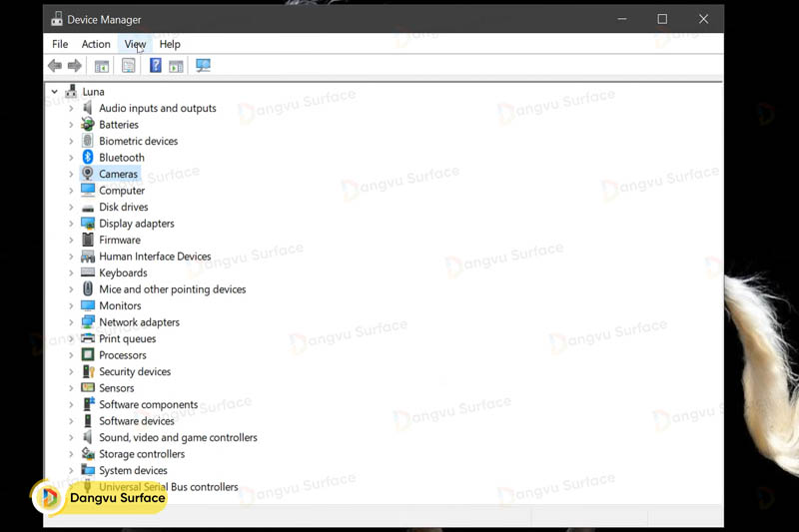799x532 pixels.
Task: Select the Firmware tree label
Action: point(120,240)
